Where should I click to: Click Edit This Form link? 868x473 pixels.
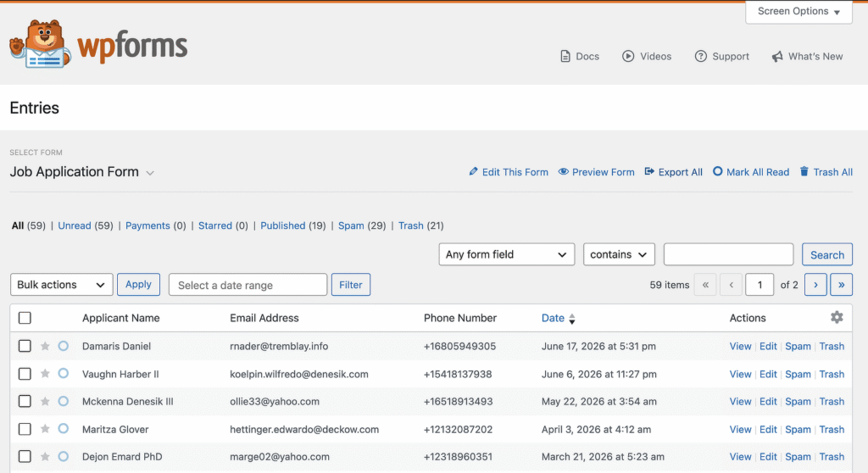(x=509, y=172)
